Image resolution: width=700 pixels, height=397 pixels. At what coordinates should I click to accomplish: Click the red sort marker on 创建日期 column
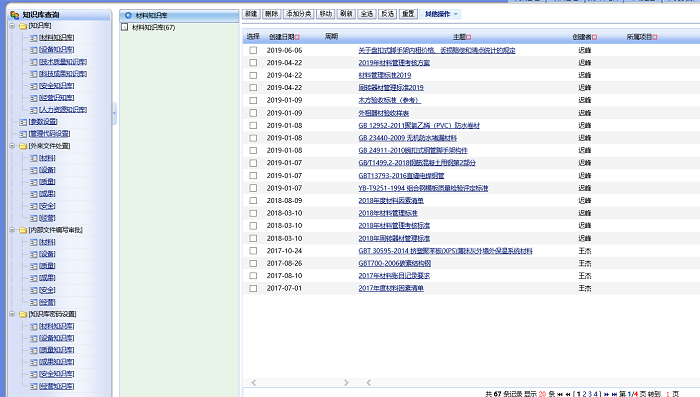[x=297, y=37]
